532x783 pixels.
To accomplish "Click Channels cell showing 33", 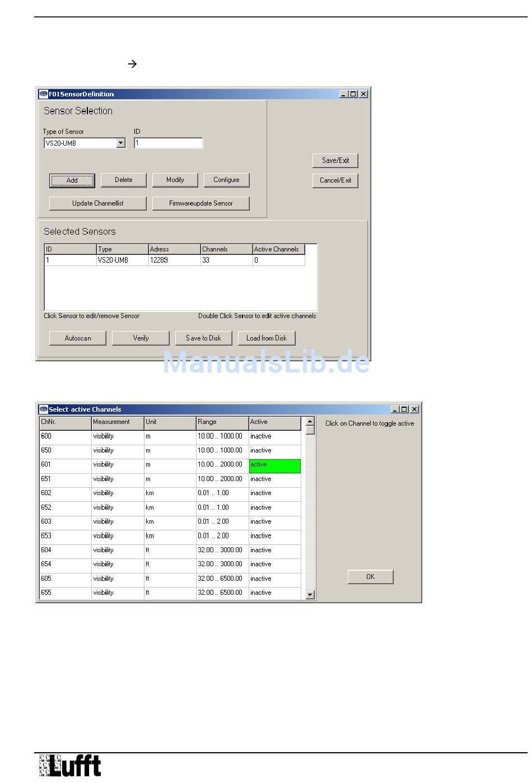I will [226, 260].
